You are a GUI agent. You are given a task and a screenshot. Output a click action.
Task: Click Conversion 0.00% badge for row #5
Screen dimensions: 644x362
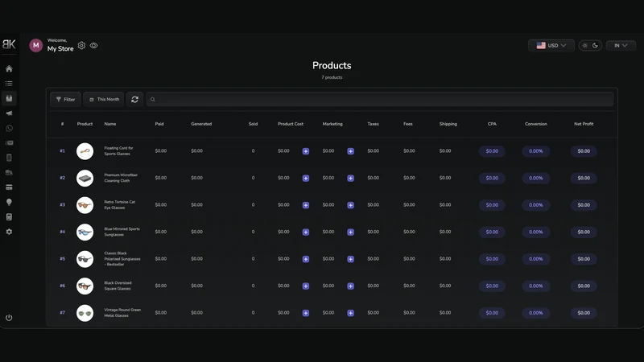(536, 259)
